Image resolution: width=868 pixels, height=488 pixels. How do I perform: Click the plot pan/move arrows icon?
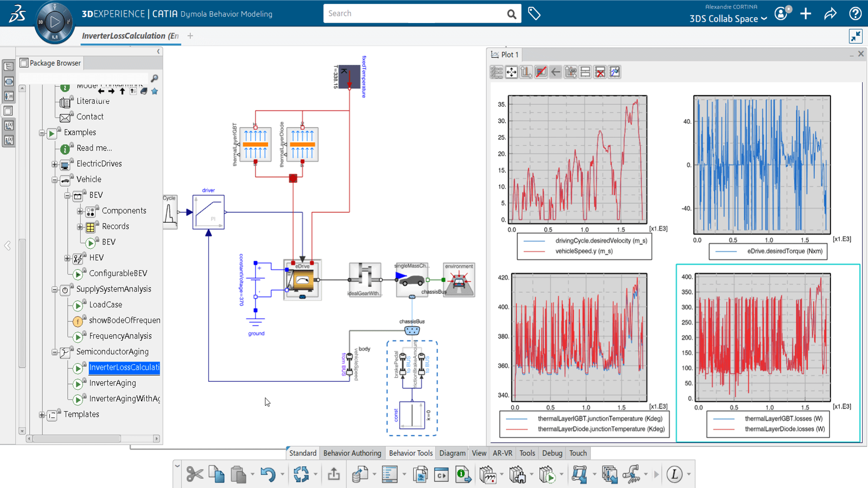[x=511, y=72]
